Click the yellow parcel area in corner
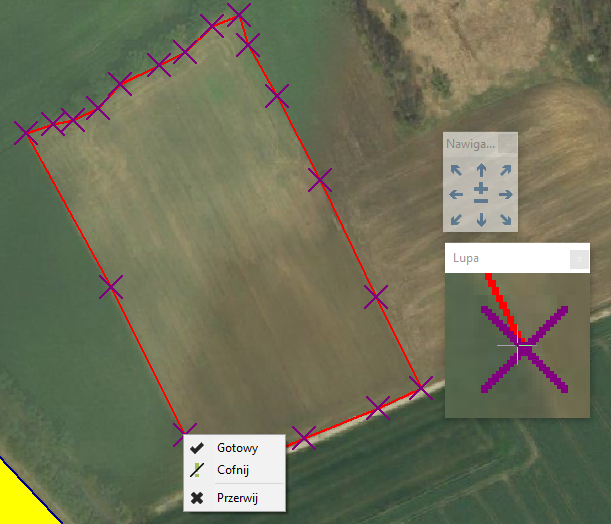 point(21,499)
